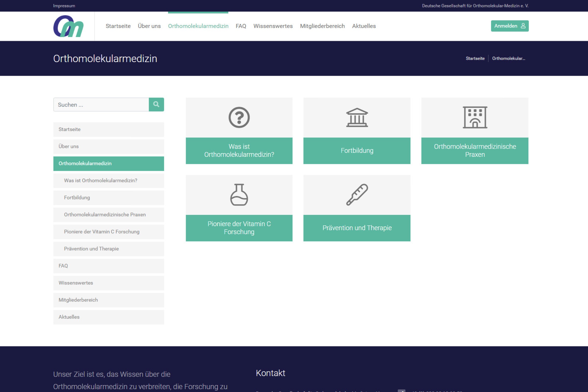Open Orthomolekularmedizinische Praxen in sidebar

click(105, 215)
